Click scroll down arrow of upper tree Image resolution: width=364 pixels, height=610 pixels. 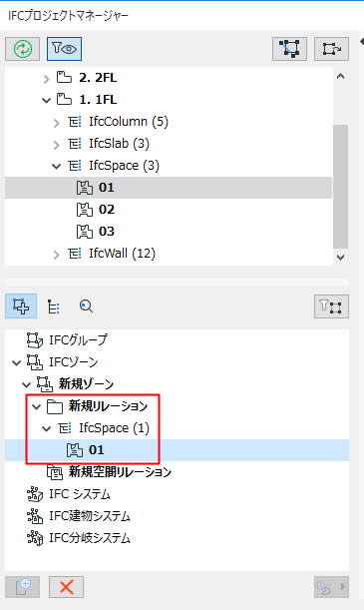click(340, 258)
